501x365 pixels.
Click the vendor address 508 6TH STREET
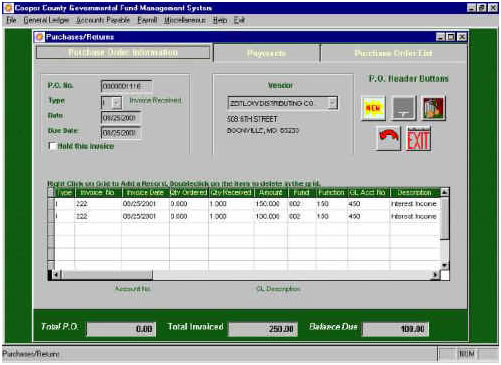(x=252, y=119)
